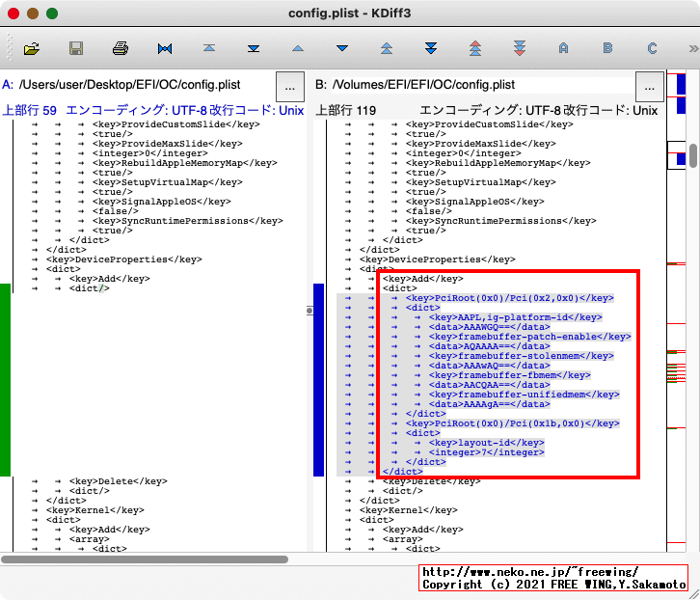Viewport: 700px width, 600px height.
Task: Click AAAWGQ== data line
Action: (489, 327)
